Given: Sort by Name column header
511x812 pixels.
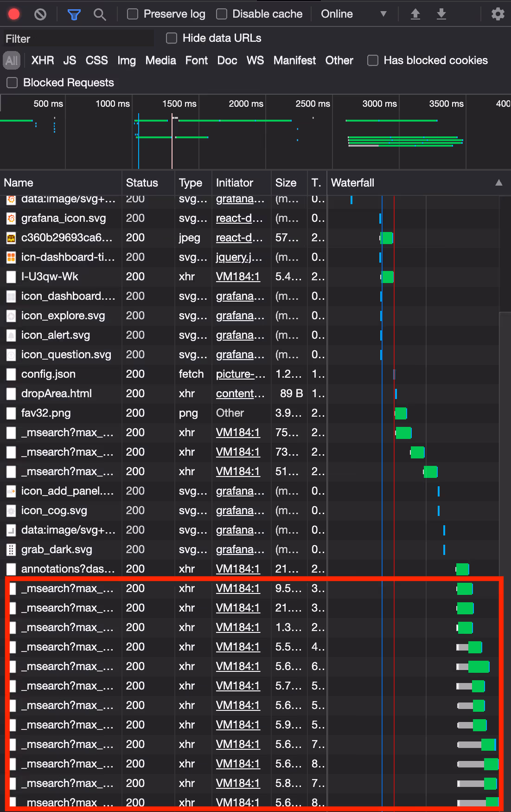Looking at the screenshot, I should pos(61,183).
